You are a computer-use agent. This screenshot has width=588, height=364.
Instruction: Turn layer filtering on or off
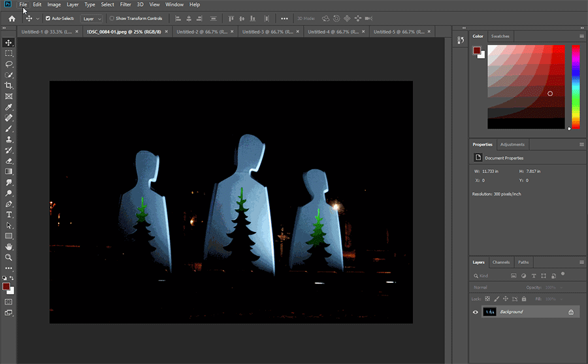[563, 274]
